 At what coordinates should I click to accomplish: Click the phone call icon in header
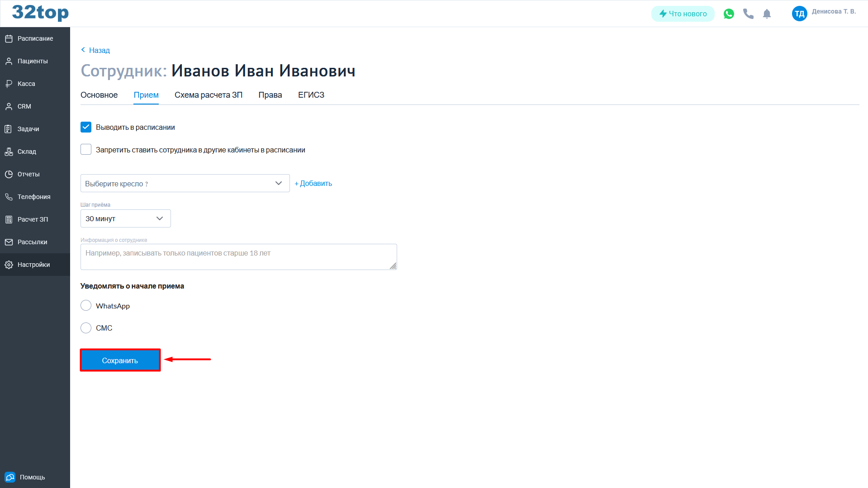(x=748, y=14)
